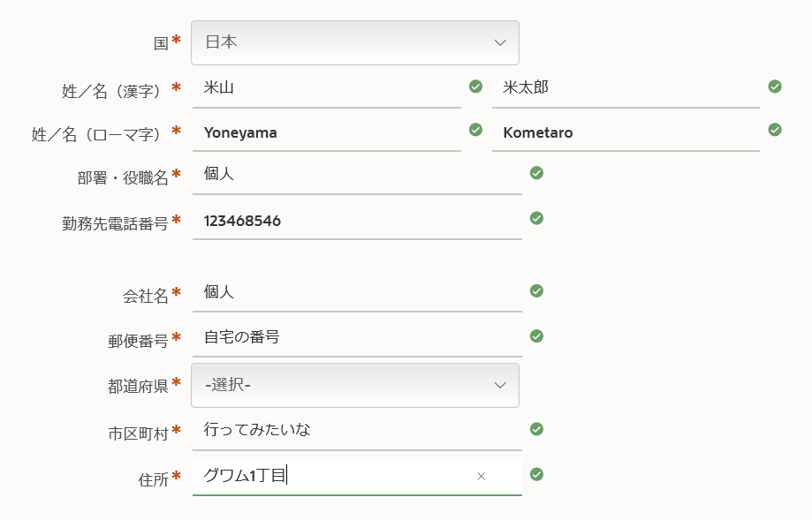Click the validation check beside 住所 field
Image resolution: width=812 pixels, height=520 pixels.
pyautogui.click(x=536, y=474)
